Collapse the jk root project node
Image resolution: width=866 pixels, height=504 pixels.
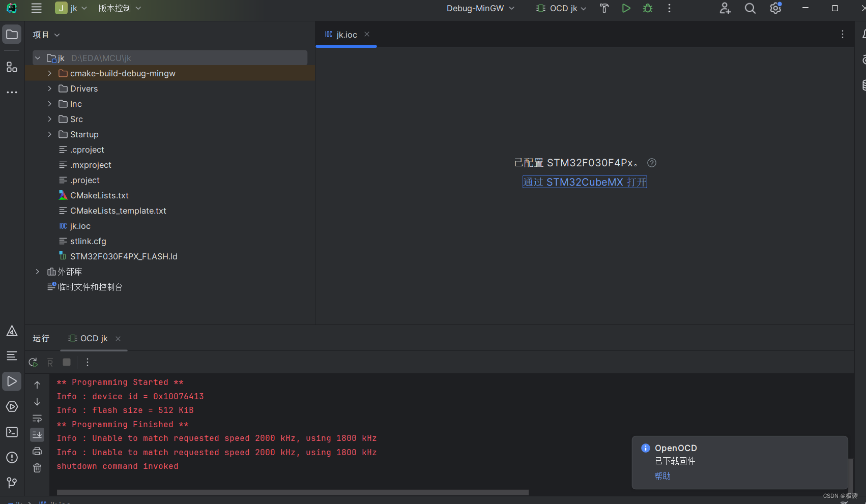point(38,58)
